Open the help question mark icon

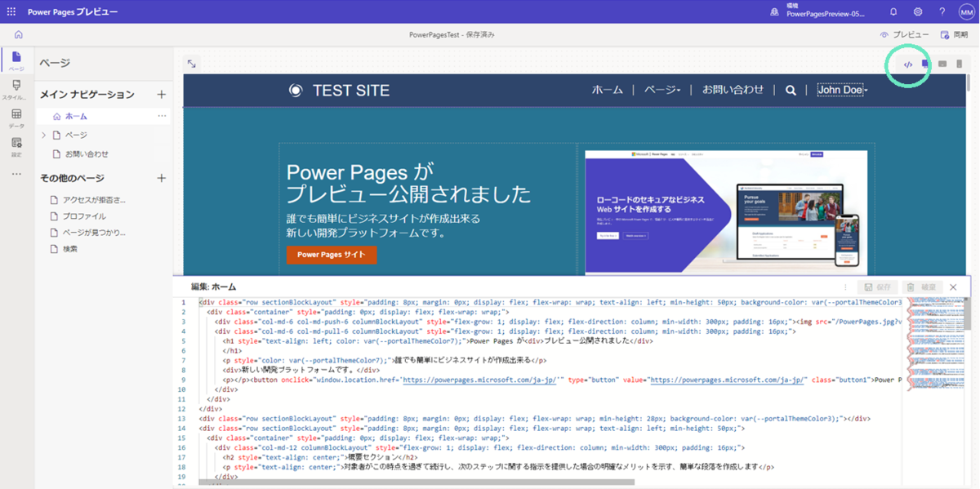click(x=942, y=12)
